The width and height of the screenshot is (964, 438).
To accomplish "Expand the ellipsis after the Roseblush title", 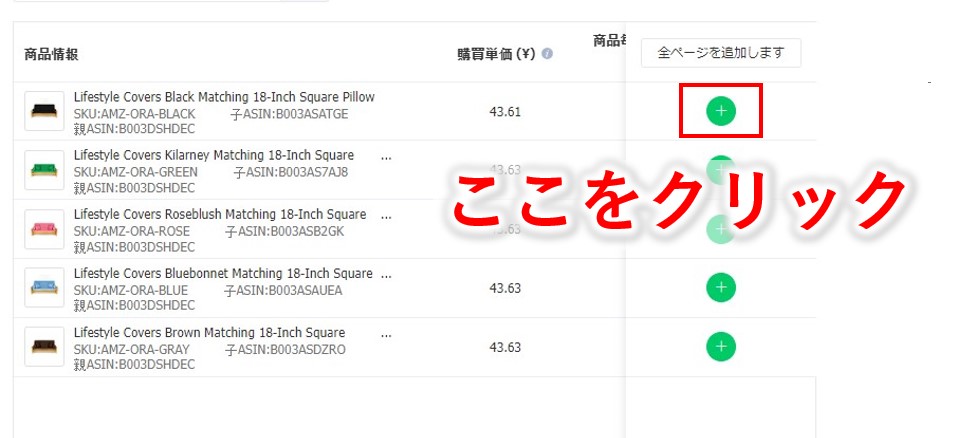I will 386,217.
